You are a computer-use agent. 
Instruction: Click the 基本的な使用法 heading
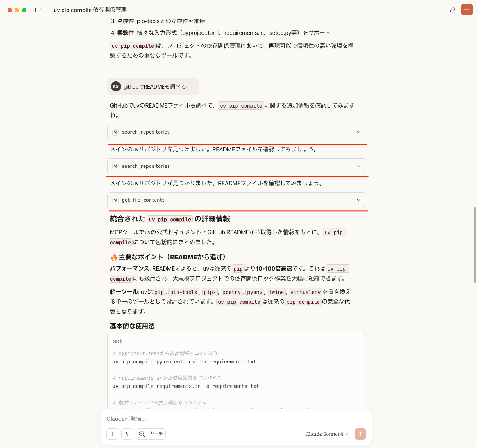(132, 326)
